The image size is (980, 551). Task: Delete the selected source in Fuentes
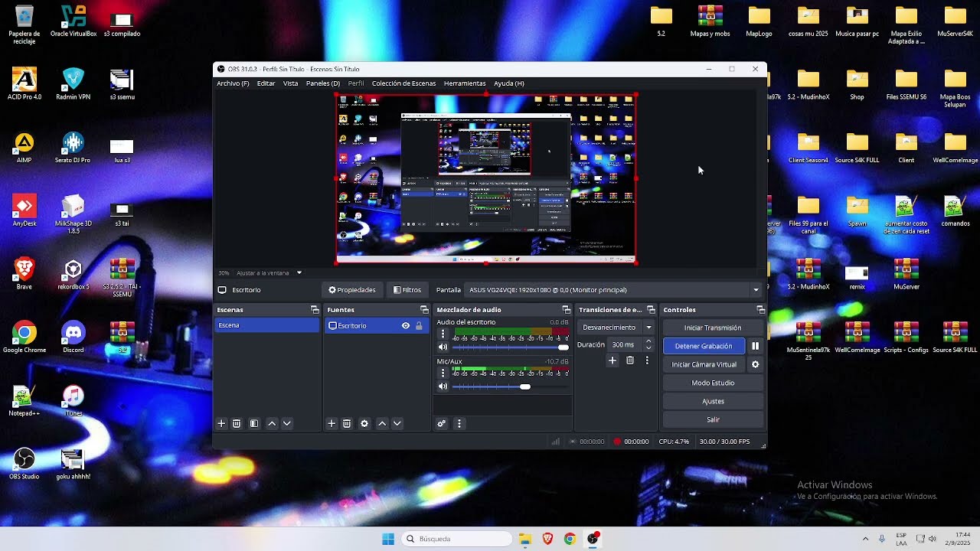coord(347,423)
